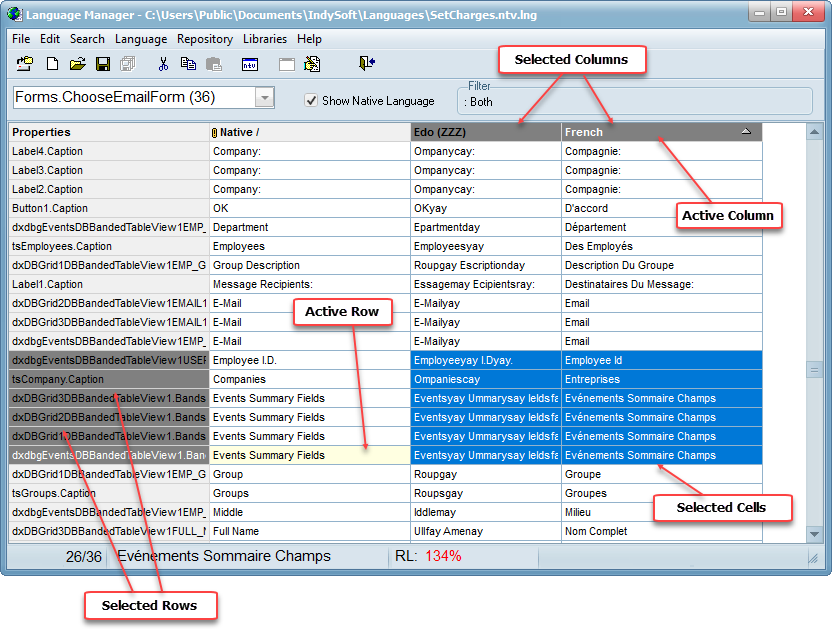Select the tsCompany.Caption row
832x629 pixels.
point(108,379)
